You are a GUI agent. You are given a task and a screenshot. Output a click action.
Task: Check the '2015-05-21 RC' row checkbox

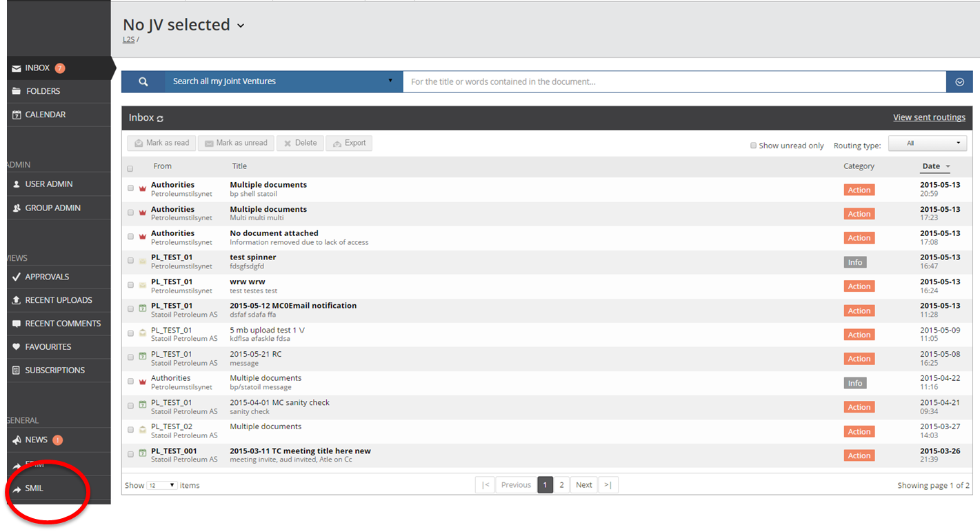point(130,357)
